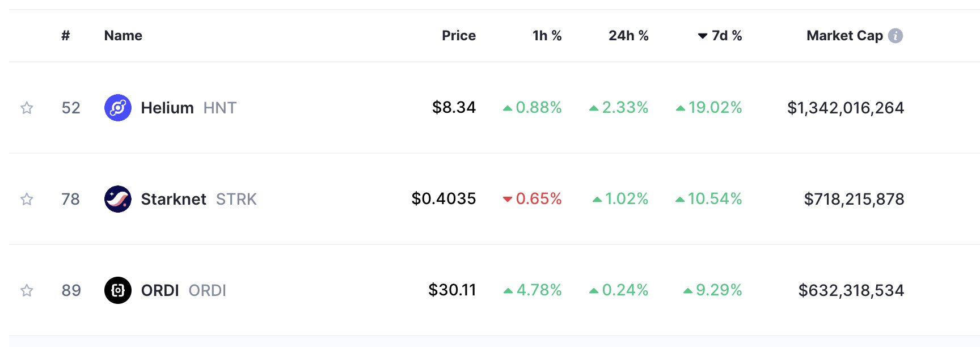Sort table by the Market Cap column
Image resolution: width=980 pixels, height=347 pixels.
846,35
